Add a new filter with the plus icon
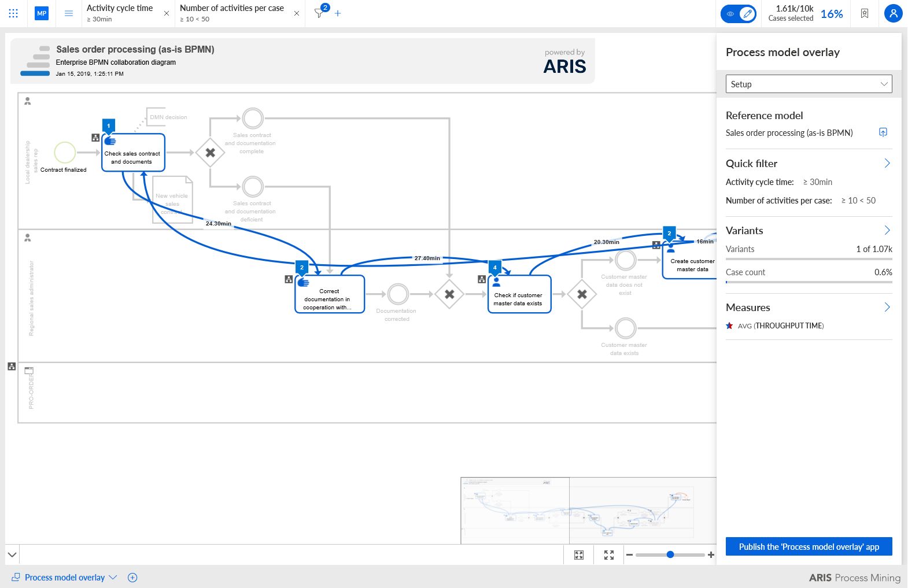The width and height of the screenshot is (908, 588). click(x=338, y=13)
